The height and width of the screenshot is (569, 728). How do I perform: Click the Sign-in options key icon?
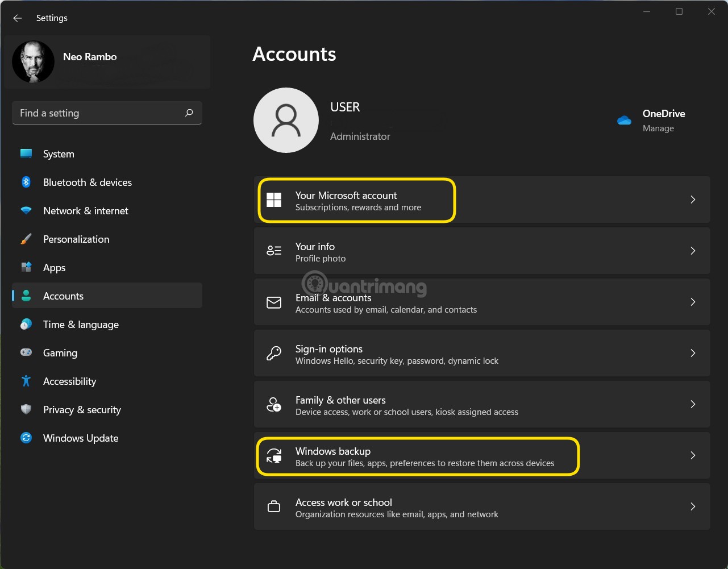pyautogui.click(x=274, y=354)
